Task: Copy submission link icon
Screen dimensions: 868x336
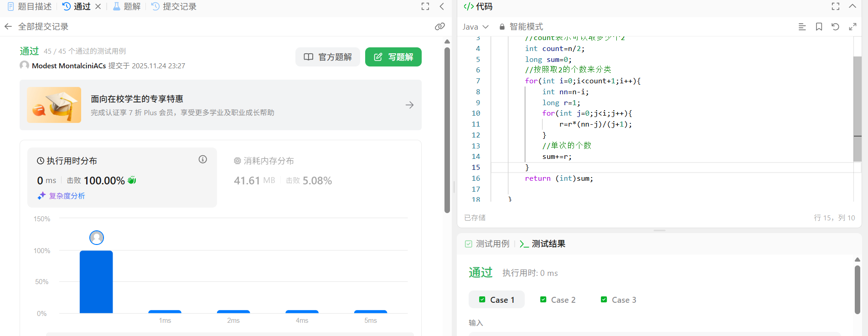Action: 439,26
